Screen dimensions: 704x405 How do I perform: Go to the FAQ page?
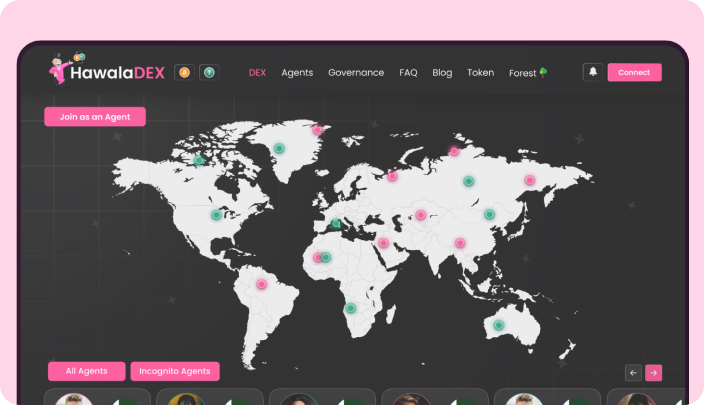408,73
